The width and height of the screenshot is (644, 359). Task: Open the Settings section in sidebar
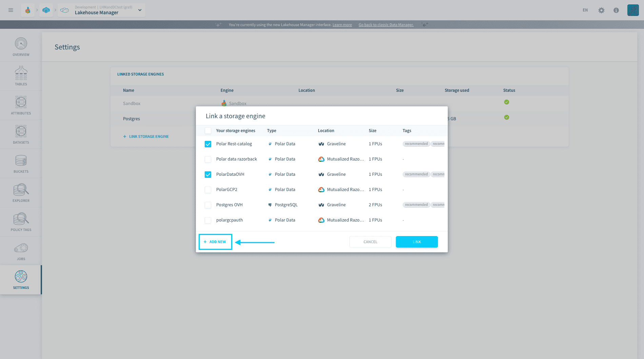21,280
